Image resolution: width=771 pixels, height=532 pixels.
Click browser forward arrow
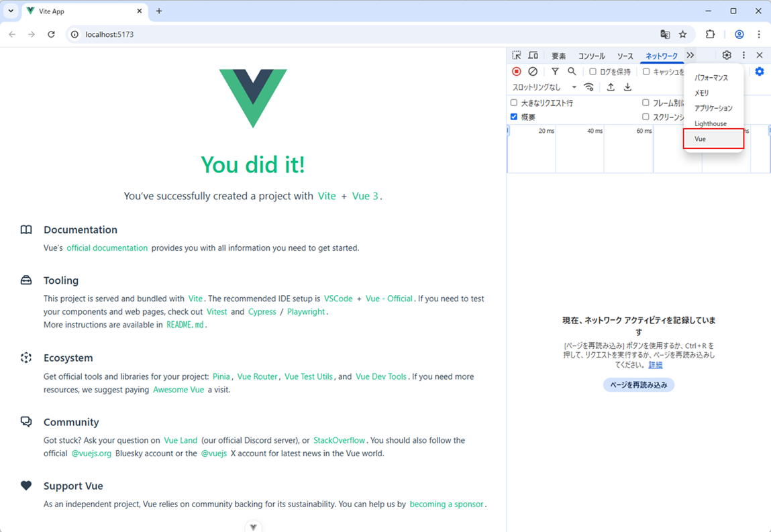(32, 34)
